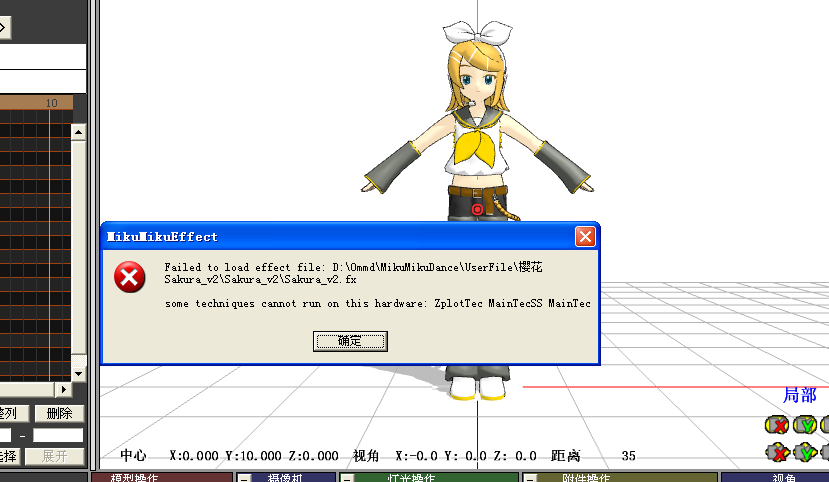The height and width of the screenshot is (482, 829).
Task: Select the X-axis move icon in bottom row
Action: (777, 452)
